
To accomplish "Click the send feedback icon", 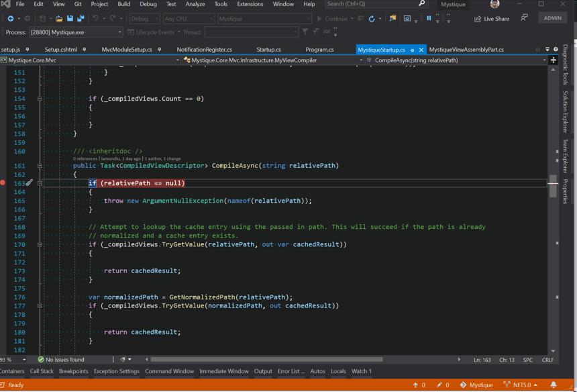I will [524, 17].
